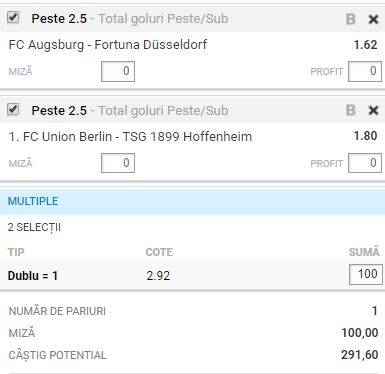Focus the MIZĂ field for Union Berlin match

pos(118,163)
